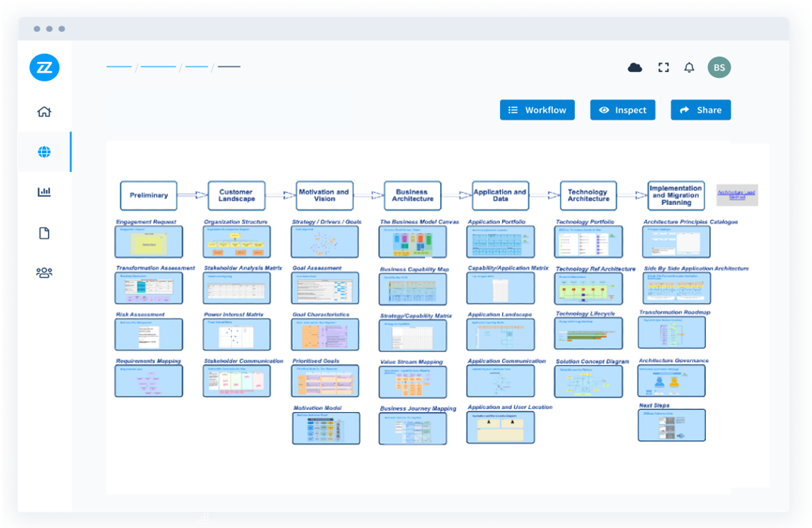Open the Technology Ref Architecture thumbnail

pos(589,289)
